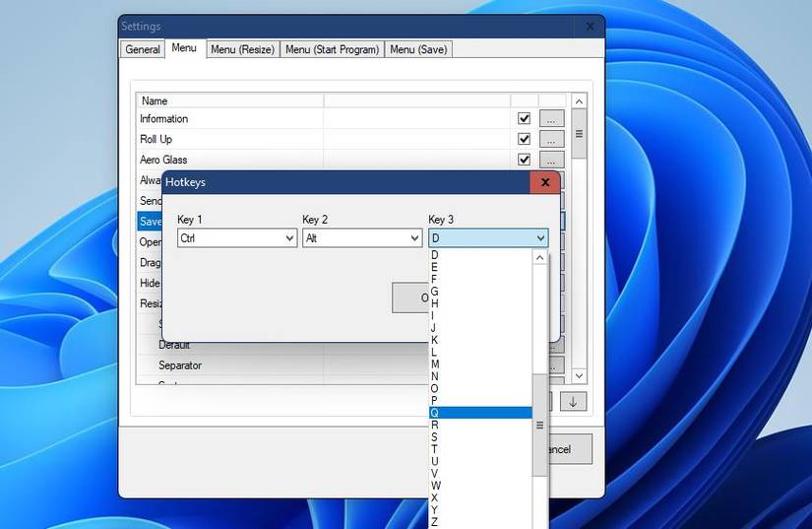812x529 pixels.
Task: Switch to the General tab
Action: point(143,49)
